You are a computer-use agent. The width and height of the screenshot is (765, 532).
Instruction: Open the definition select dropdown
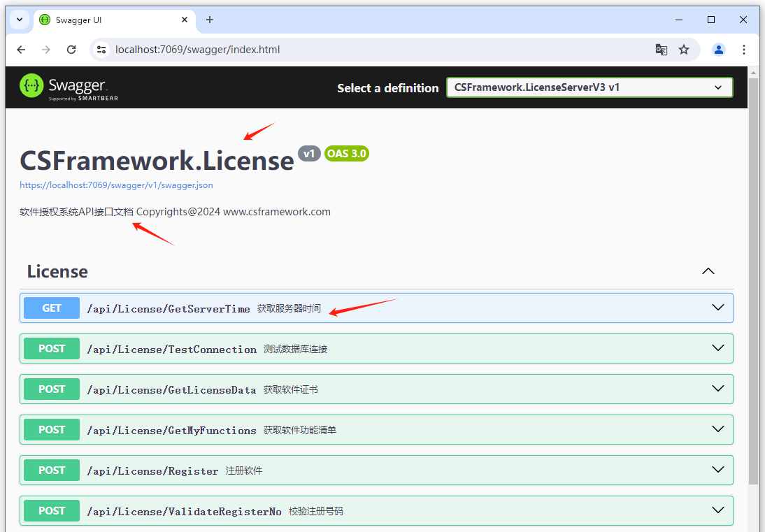coord(589,88)
